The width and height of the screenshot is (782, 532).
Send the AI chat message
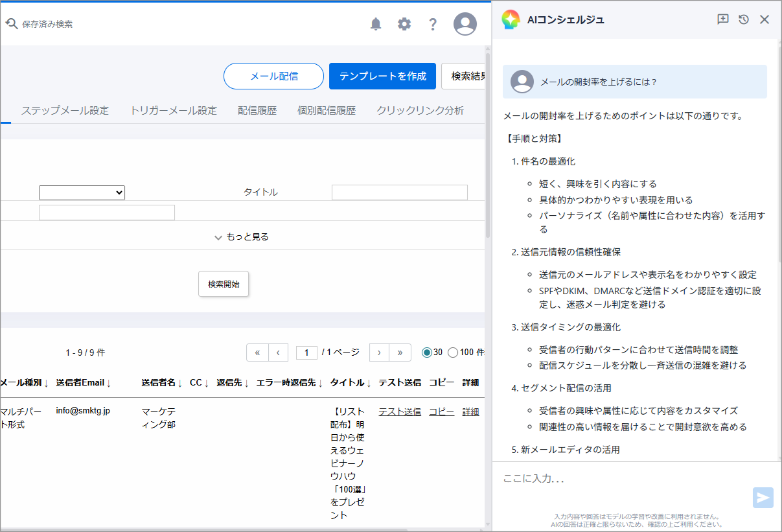(x=763, y=498)
